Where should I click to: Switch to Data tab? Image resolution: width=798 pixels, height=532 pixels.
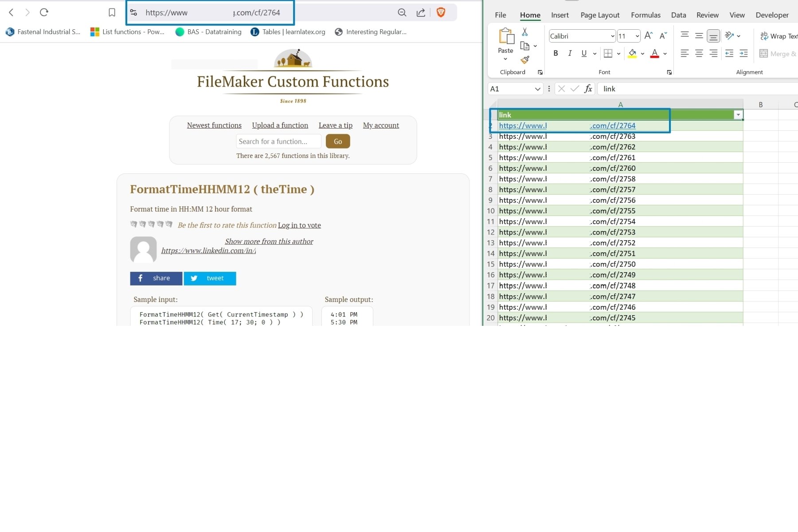678,15
